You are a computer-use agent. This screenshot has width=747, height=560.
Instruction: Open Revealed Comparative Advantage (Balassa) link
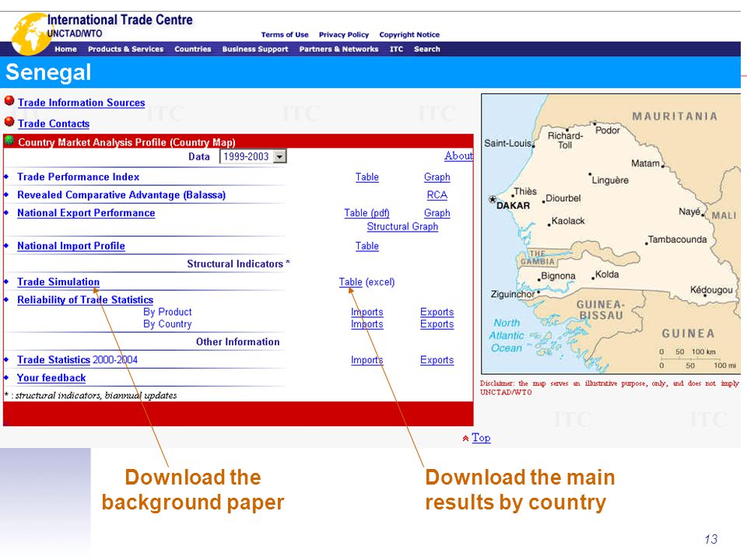121,195
